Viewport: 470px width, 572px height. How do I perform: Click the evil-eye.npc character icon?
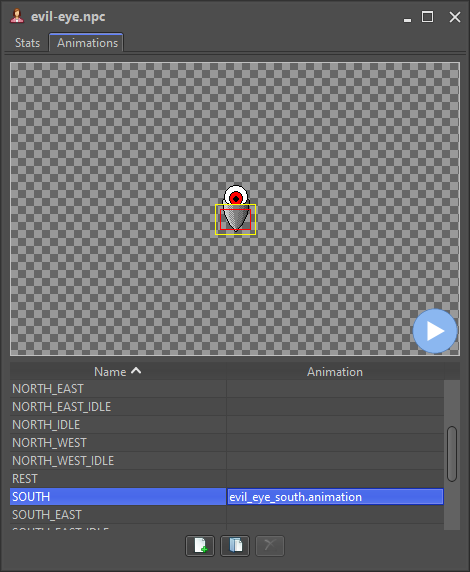(x=17, y=16)
